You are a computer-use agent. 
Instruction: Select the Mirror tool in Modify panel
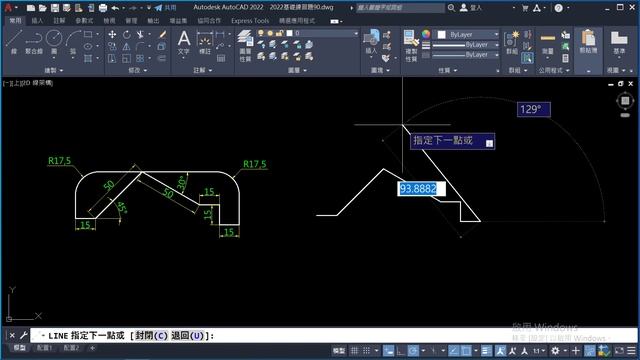[127, 47]
